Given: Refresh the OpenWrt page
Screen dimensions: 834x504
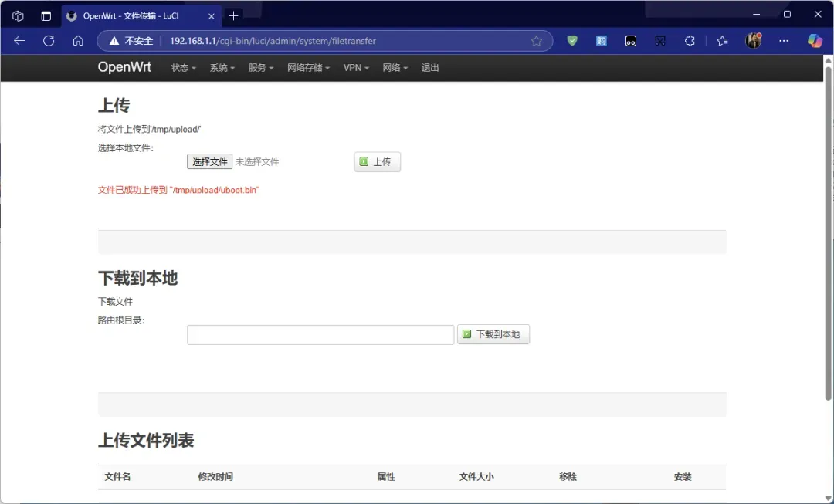Looking at the screenshot, I should [x=49, y=41].
